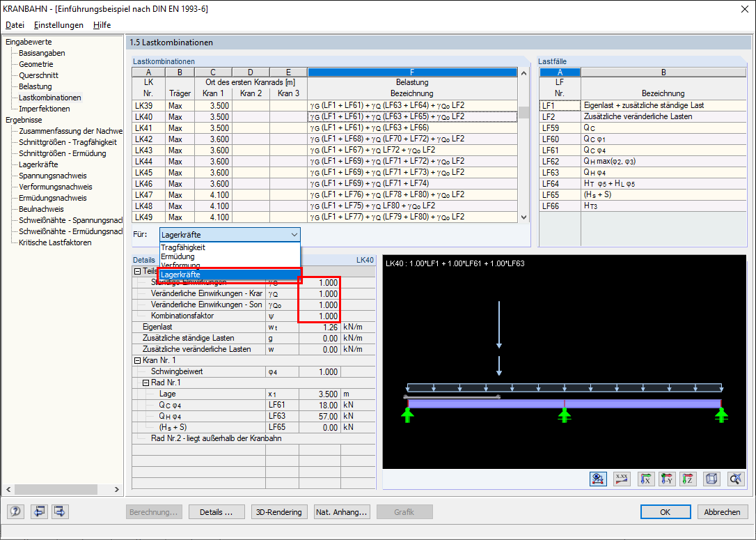Open the Einstellungen menu
The height and width of the screenshot is (540, 756).
58,25
